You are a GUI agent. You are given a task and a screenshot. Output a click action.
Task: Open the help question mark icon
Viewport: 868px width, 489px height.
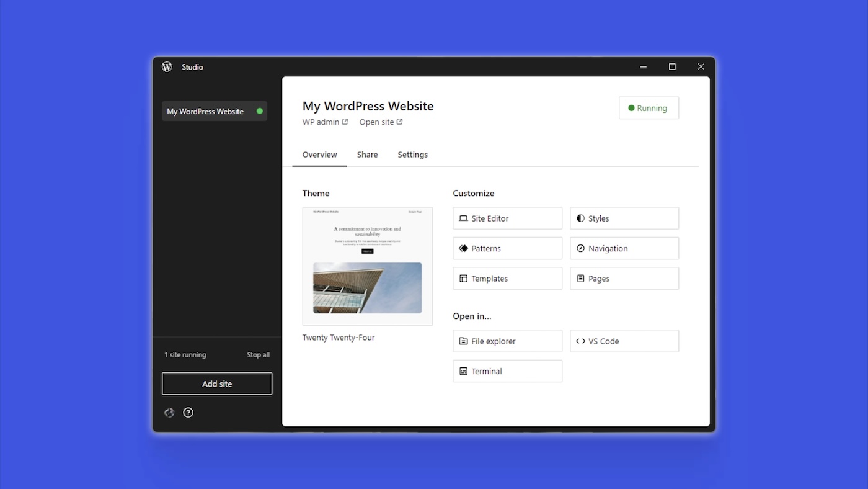[188, 413]
